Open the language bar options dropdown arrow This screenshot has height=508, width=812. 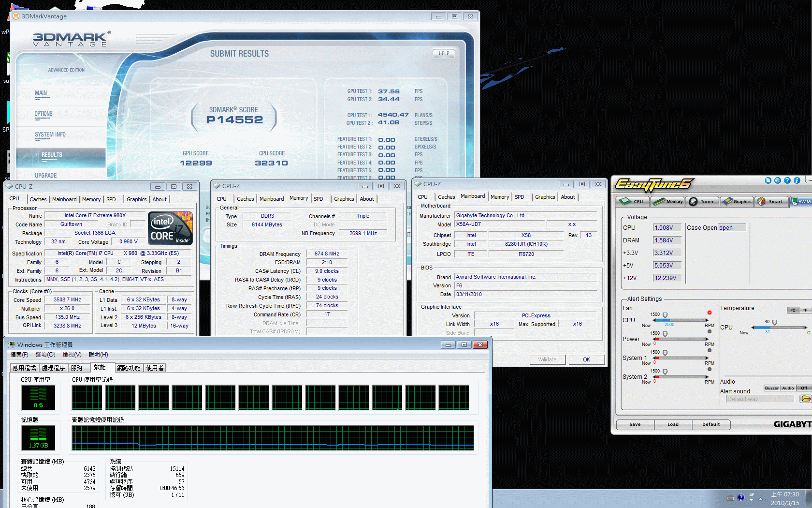tap(752, 500)
